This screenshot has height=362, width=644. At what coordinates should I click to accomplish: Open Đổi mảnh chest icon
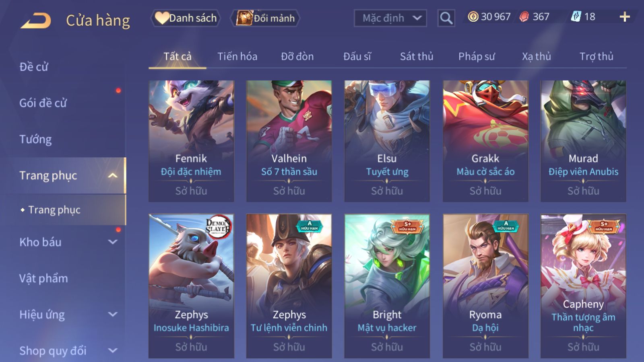pos(244,18)
